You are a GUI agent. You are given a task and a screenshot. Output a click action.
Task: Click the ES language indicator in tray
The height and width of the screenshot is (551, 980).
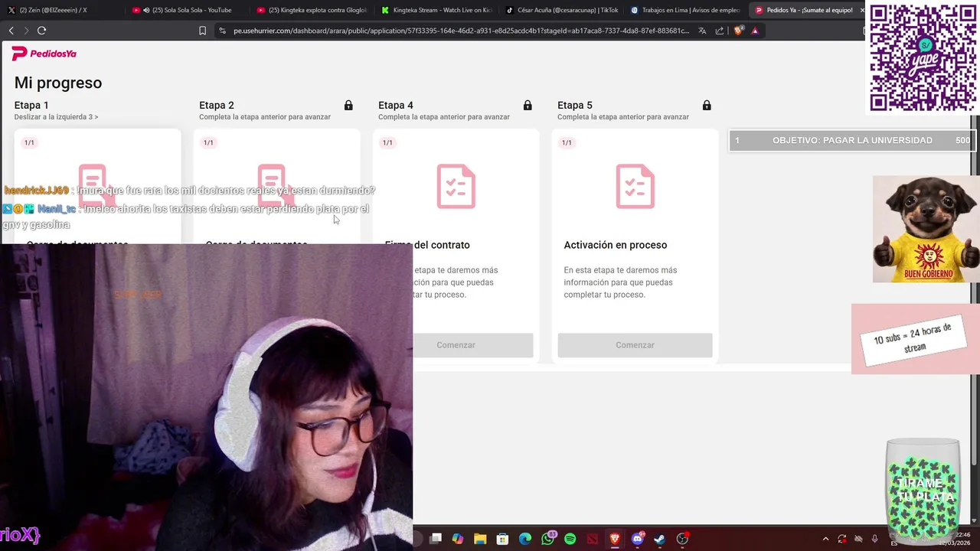click(x=893, y=543)
